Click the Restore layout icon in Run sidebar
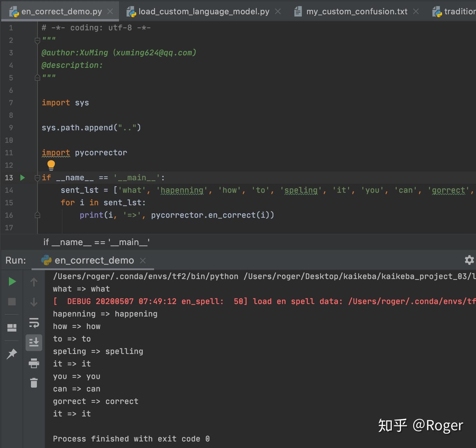The image size is (476, 448). [12, 327]
